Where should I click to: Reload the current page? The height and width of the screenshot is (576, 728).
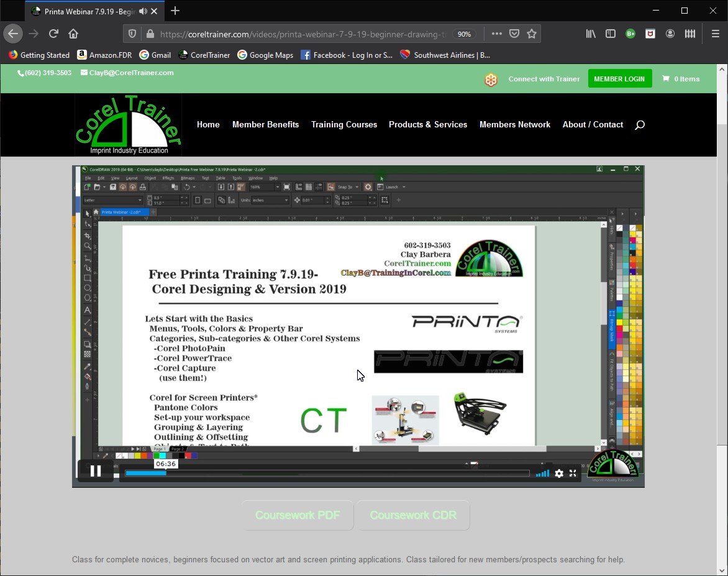pos(53,34)
